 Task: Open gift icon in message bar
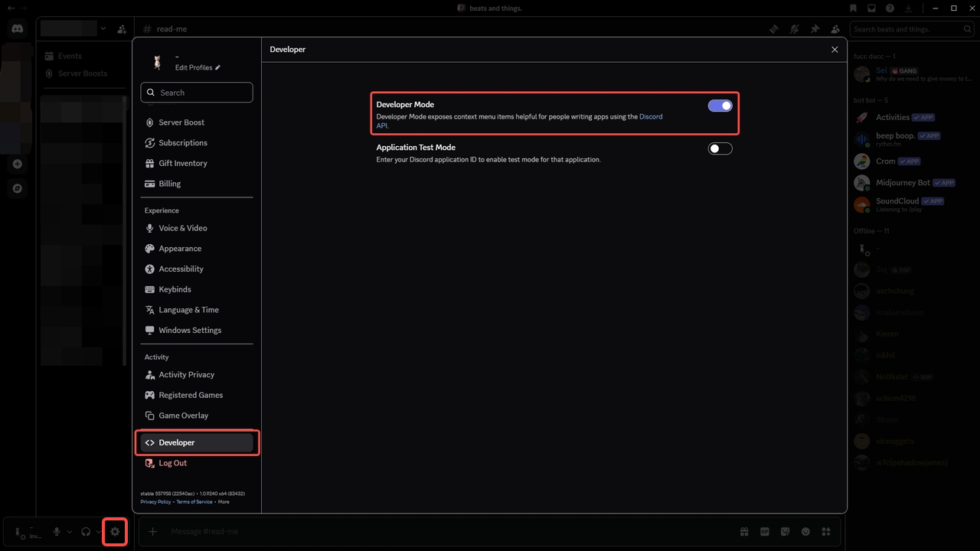(x=744, y=532)
